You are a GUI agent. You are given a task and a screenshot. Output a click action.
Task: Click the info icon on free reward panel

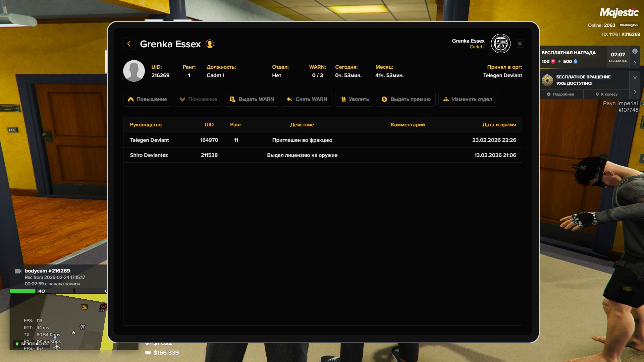(x=635, y=51)
